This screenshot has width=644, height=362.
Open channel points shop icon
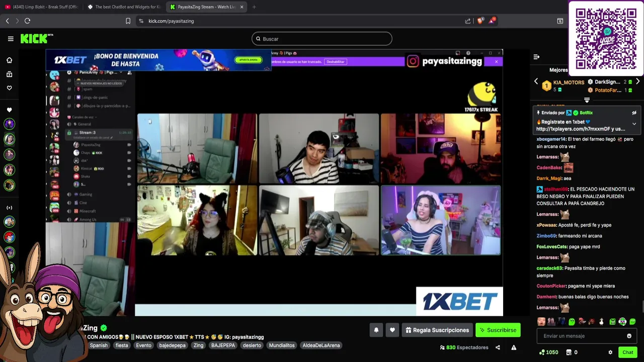[569, 352]
